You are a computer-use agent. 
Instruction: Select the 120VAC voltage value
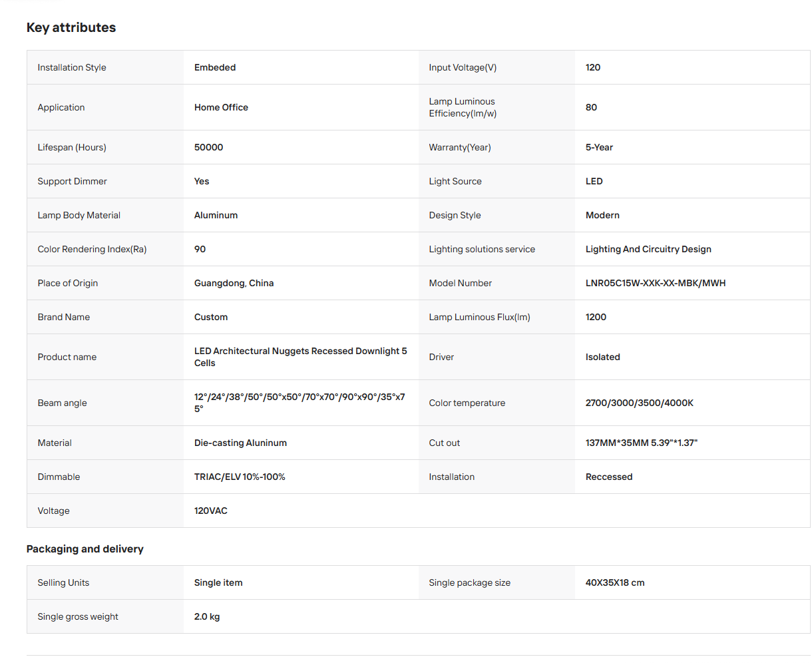[x=211, y=511]
